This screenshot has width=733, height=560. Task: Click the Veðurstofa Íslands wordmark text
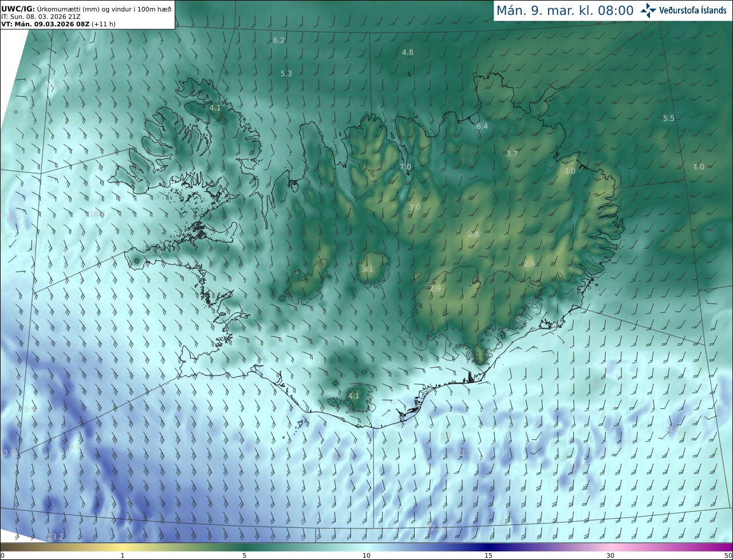click(x=692, y=10)
